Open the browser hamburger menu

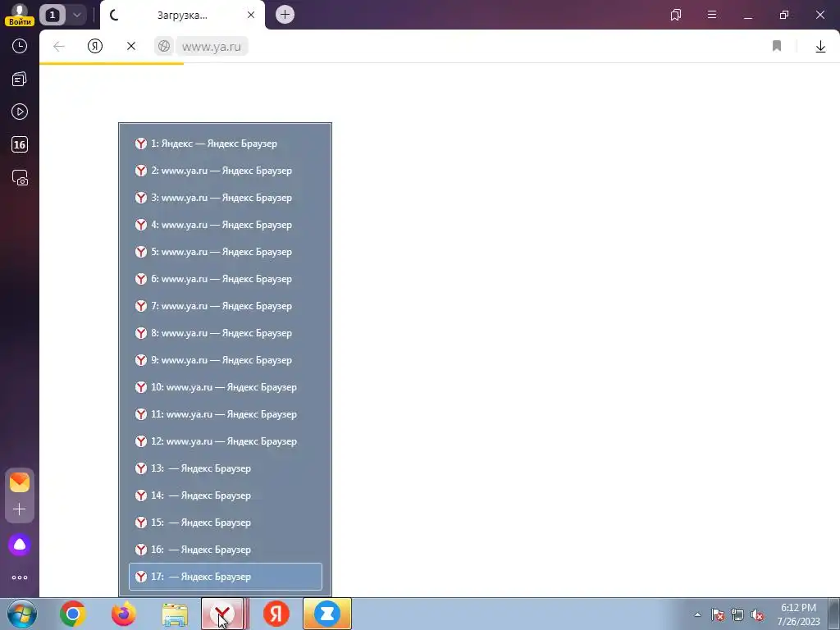point(712,15)
